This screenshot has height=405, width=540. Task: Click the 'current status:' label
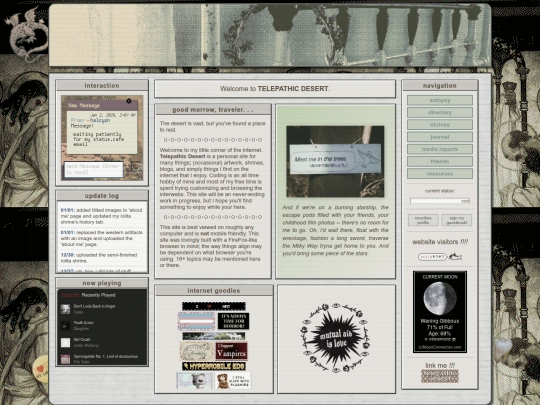440,191
